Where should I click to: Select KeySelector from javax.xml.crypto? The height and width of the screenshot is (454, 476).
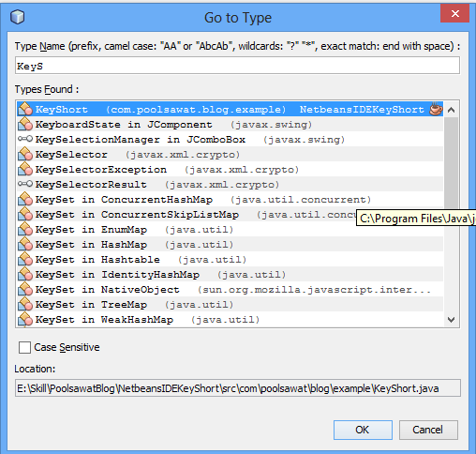pos(231,155)
